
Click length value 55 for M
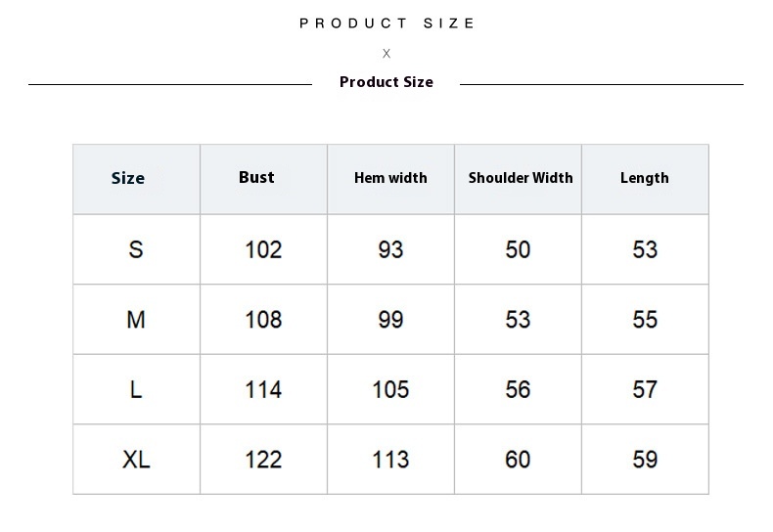click(645, 320)
